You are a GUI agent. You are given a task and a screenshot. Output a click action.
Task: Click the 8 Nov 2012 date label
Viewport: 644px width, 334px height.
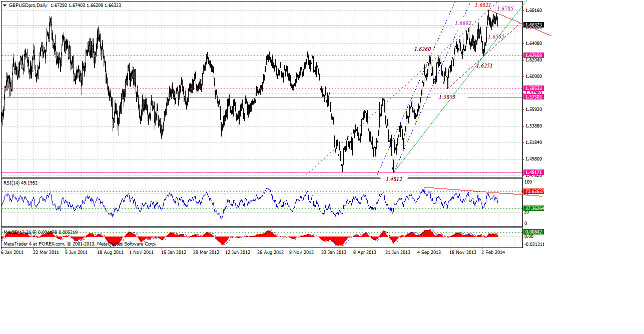302,252
